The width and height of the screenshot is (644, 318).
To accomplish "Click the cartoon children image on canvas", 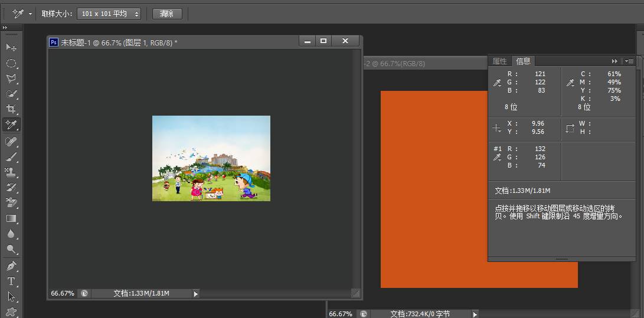I will [211, 158].
